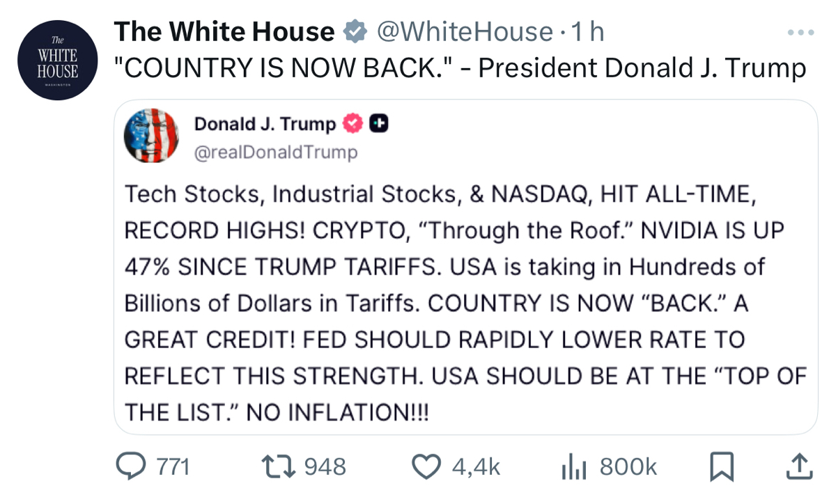Open The White House profile picture
Screen dimensions: 836x504
(x=59, y=60)
